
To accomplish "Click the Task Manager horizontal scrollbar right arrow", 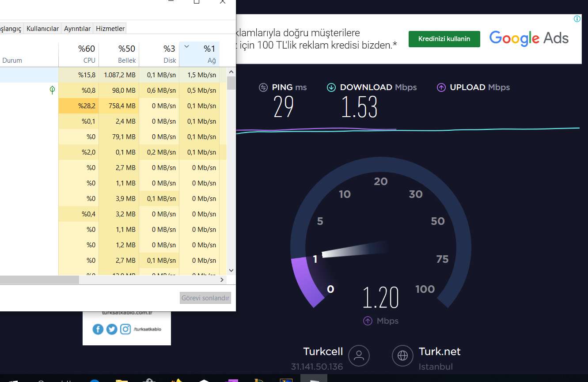I will coord(222,280).
